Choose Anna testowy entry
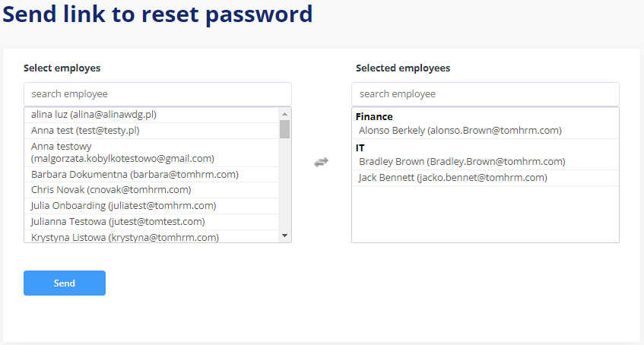The height and width of the screenshot is (345, 644). 151,153
